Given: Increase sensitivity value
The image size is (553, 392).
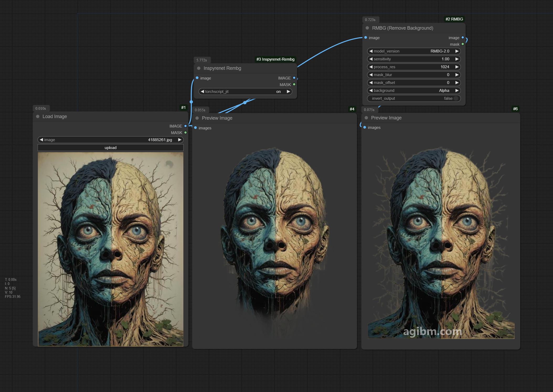Looking at the screenshot, I should 457,59.
